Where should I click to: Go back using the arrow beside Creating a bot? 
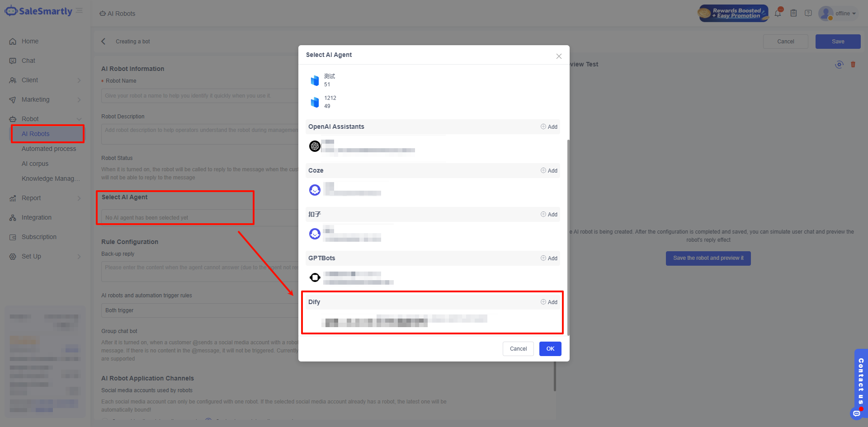(x=104, y=42)
